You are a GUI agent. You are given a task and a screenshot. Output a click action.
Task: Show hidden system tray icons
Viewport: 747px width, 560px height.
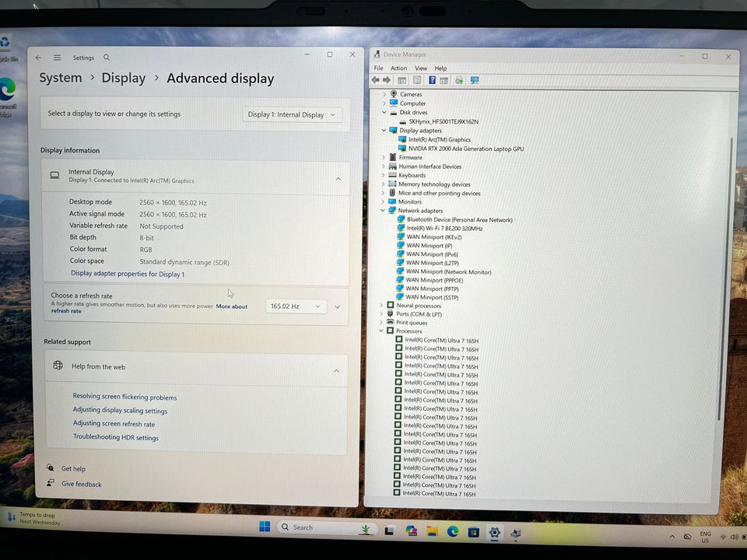click(x=672, y=537)
